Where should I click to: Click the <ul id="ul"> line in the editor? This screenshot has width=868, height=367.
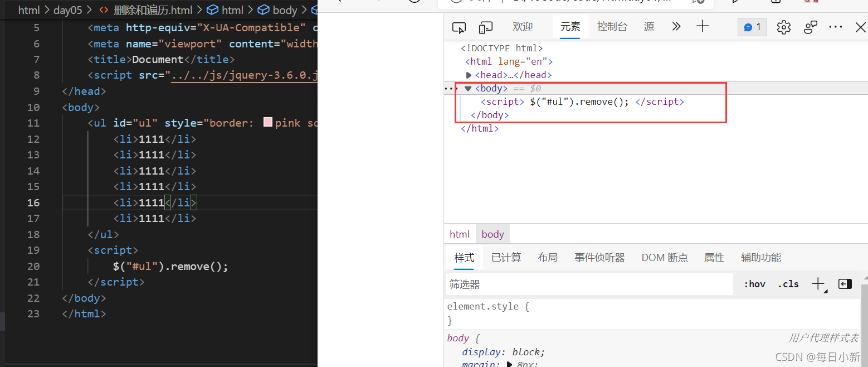point(202,123)
